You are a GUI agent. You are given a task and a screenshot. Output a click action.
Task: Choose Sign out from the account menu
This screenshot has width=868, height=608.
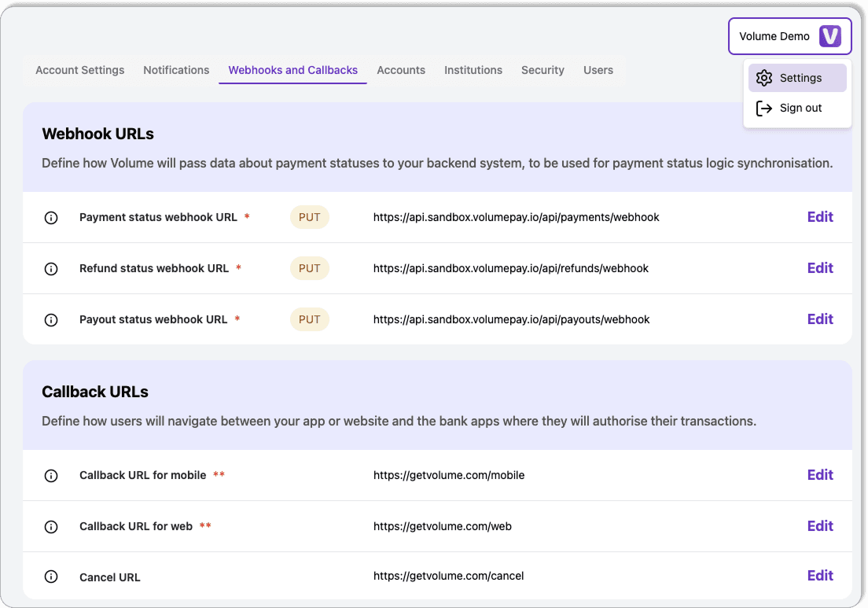click(797, 108)
